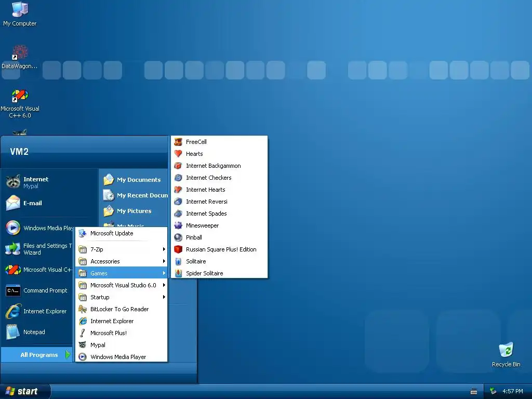Viewport: 532px width, 399px height.
Task: Click the Internet Reversi icon
Action: (178, 202)
